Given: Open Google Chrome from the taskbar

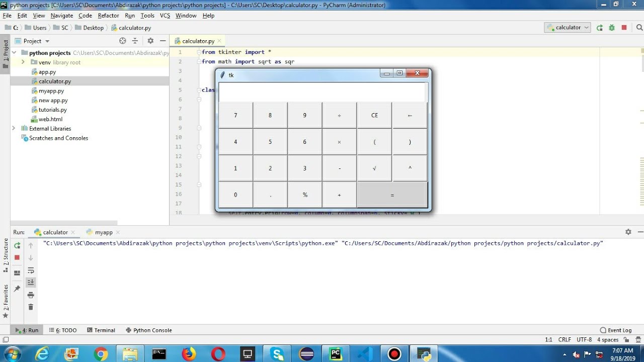Looking at the screenshot, I should click(100, 354).
